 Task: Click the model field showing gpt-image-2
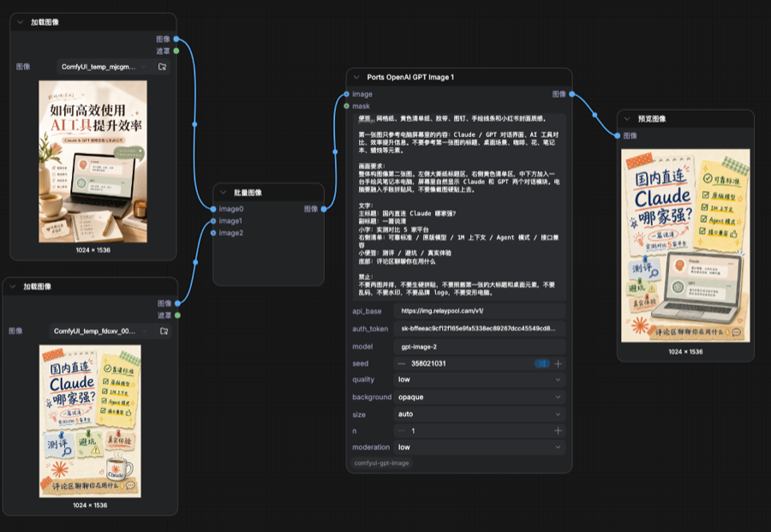click(480, 347)
